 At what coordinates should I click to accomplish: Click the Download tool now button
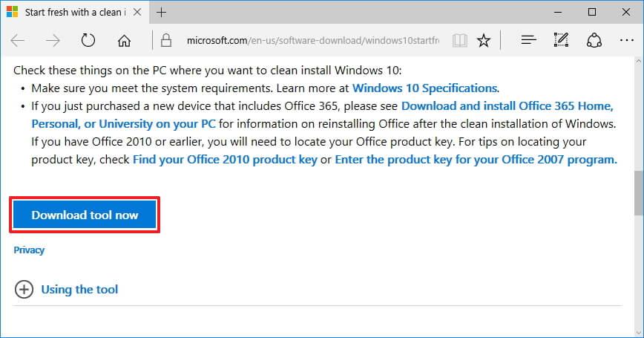click(85, 215)
